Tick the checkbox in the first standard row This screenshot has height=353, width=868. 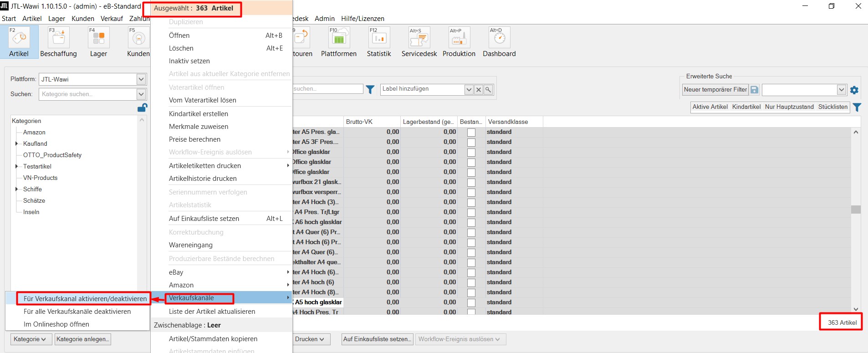pyautogui.click(x=471, y=132)
